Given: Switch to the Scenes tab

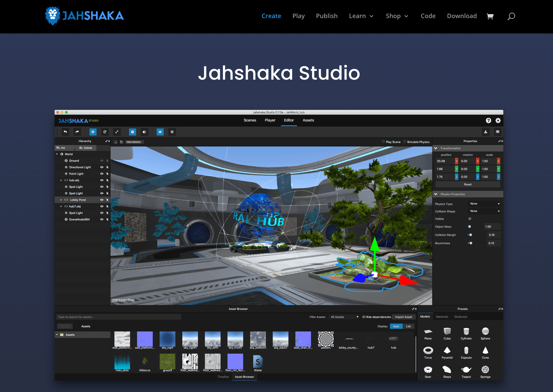Looking at the screenshot, I should [x=250, y=120].
